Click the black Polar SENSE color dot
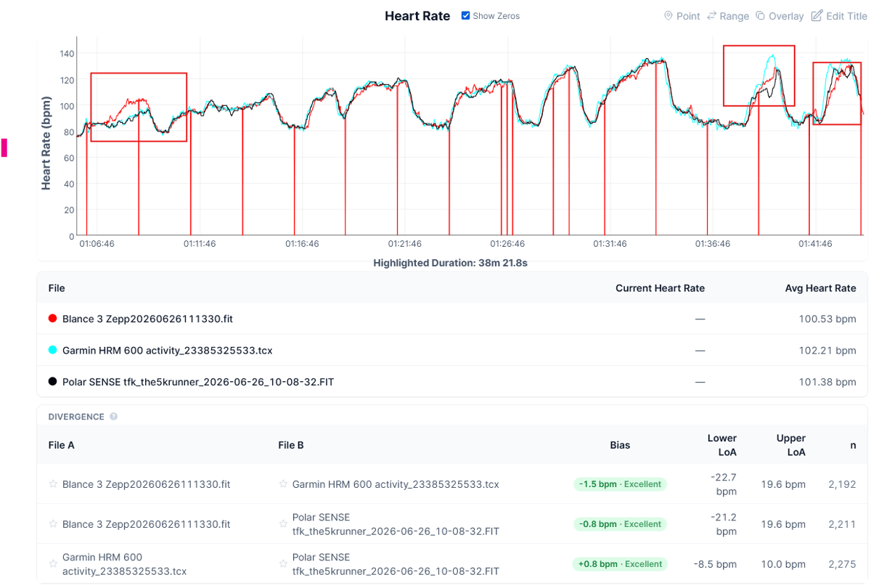871x588 pixels. [x=52, y=381]
